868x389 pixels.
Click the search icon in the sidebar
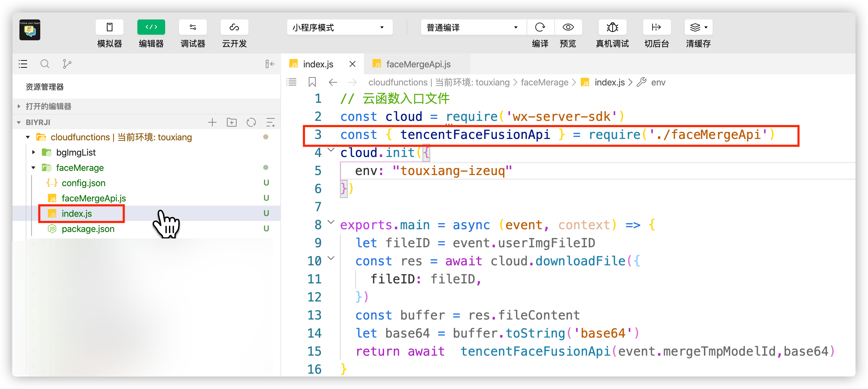tap(45, 64)
